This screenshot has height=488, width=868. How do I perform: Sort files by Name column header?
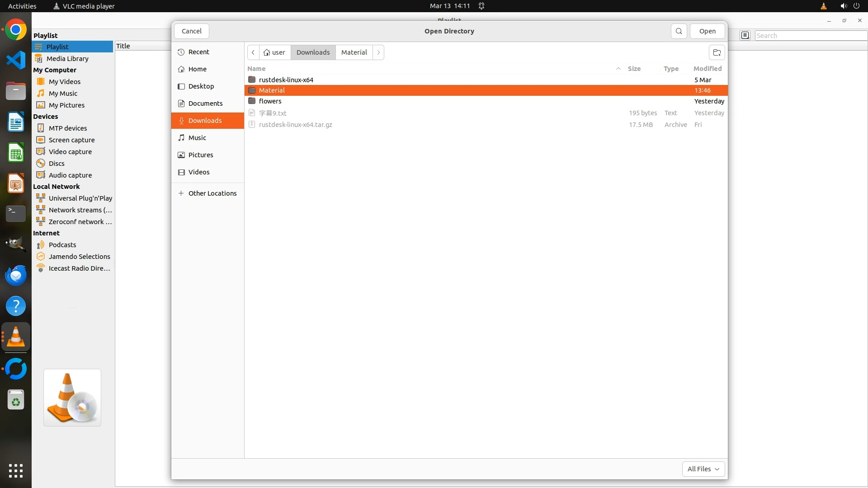tap(256, 69)
